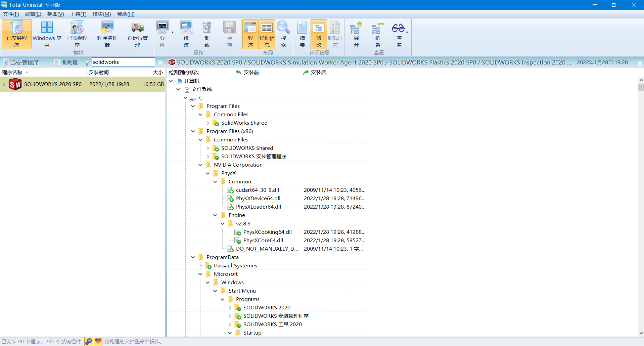Collapse the PhysX folder node
Viewport: 644px width, 346px height.
[x=208, y=173]
